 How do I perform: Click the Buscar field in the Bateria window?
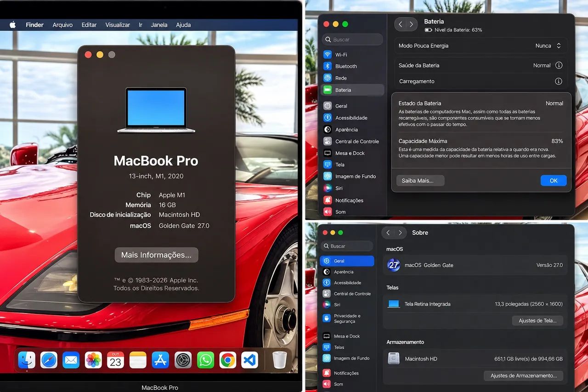pyautogui.click(x=352, y=40)
